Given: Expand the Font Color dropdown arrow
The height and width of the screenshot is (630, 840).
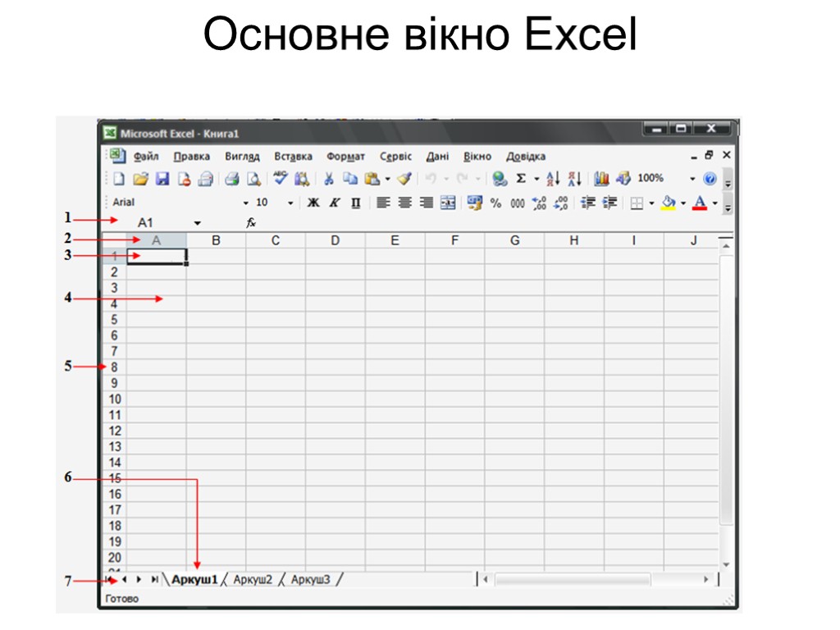Looking at the screenshot, I should 714,203.
